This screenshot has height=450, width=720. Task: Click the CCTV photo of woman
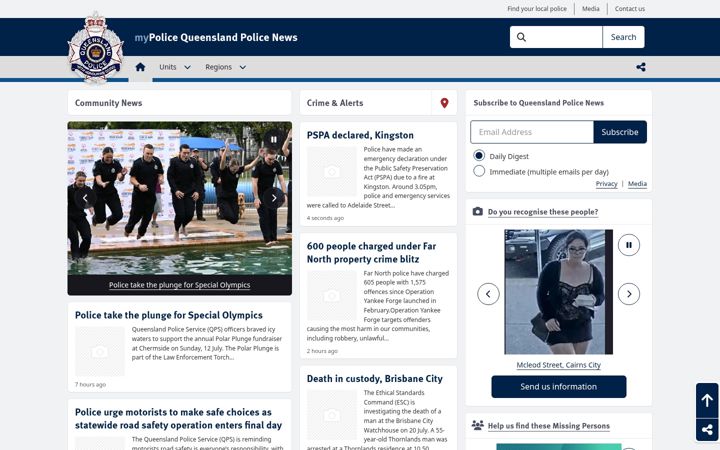point(558,292)
